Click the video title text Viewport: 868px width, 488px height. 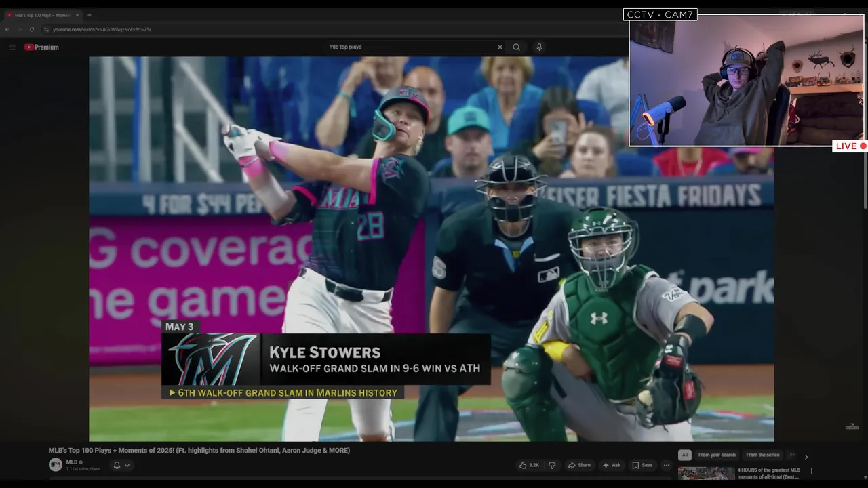(199, 450)
